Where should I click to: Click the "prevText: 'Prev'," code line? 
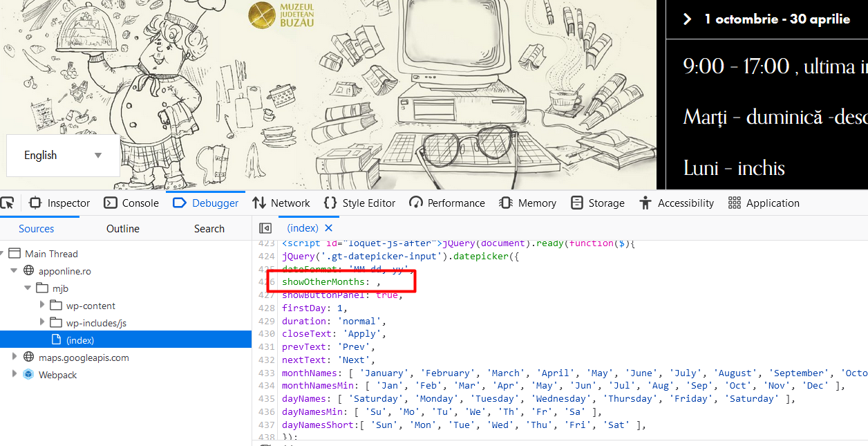[328, 346]
